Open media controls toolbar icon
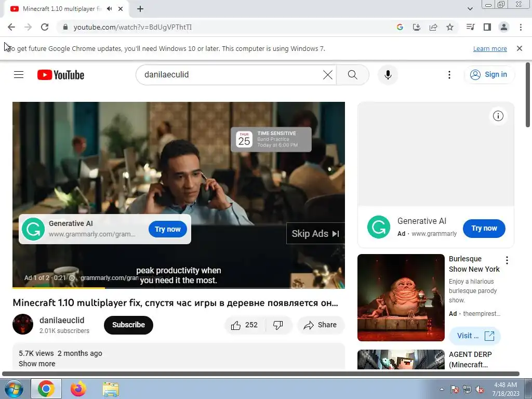The height and width of the screenshot is (399, 532). [470, 27]
